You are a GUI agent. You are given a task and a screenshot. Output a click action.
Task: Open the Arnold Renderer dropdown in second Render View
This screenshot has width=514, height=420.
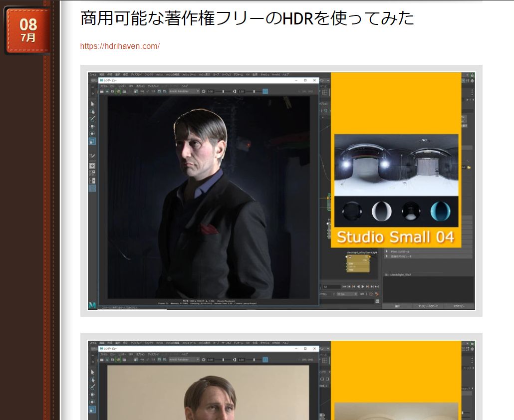tap(184, 360)
